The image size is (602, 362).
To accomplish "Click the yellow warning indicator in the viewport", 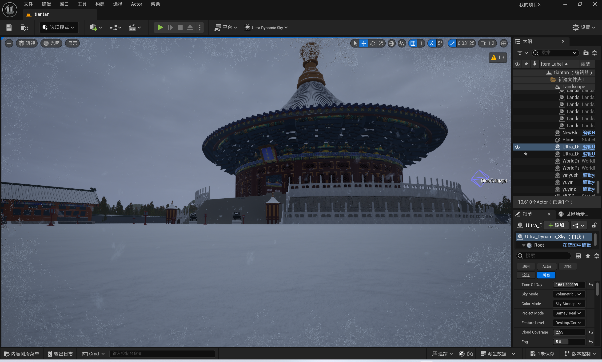I will coord(498,58).
